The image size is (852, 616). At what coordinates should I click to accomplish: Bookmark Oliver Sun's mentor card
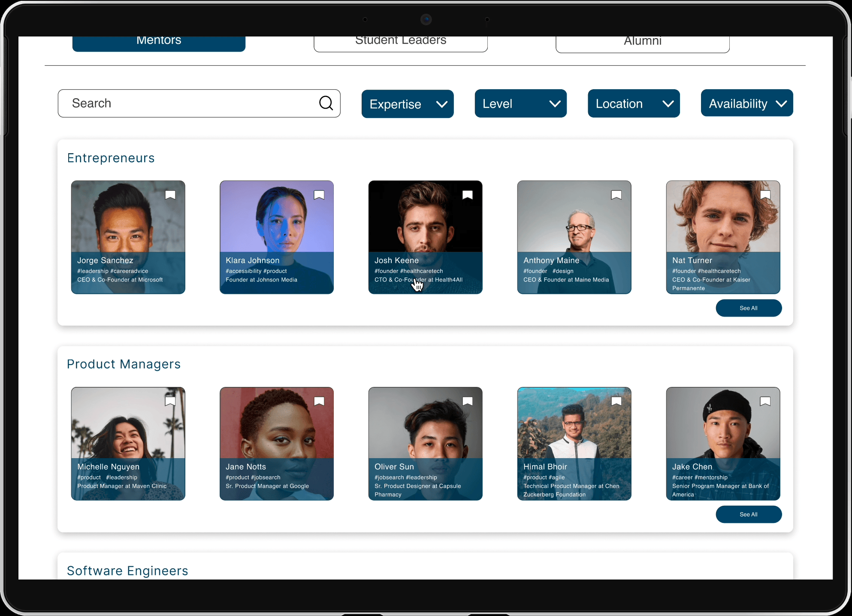(x=468, y=402)
